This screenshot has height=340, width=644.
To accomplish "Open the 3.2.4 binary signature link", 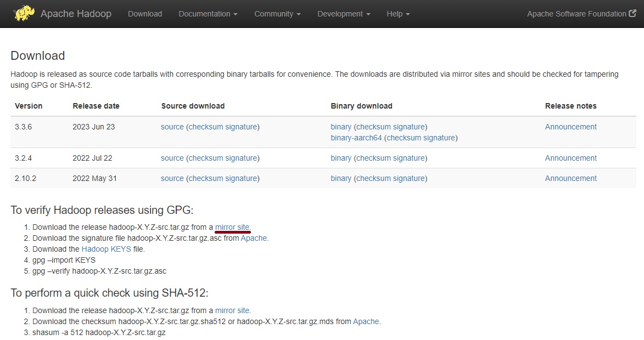I will coord(408,158).
